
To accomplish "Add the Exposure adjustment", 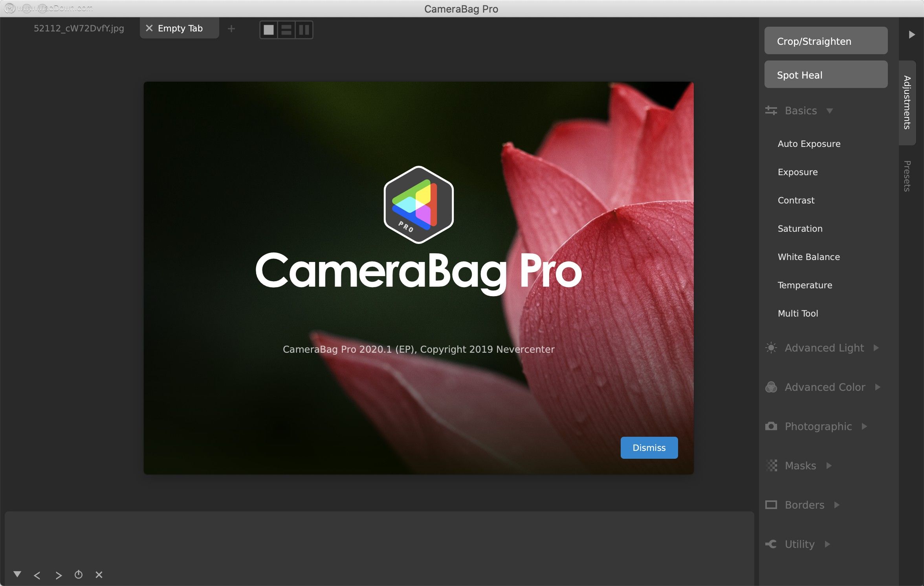I will pyautogui.click(x=797, y=172).
